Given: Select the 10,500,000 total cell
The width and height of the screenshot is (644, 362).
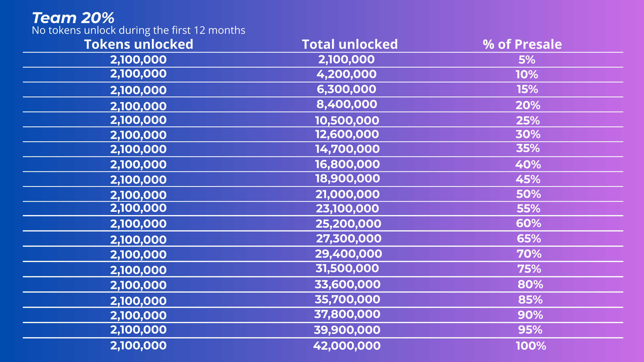Looking at the screenshot, I should point(347,121).
